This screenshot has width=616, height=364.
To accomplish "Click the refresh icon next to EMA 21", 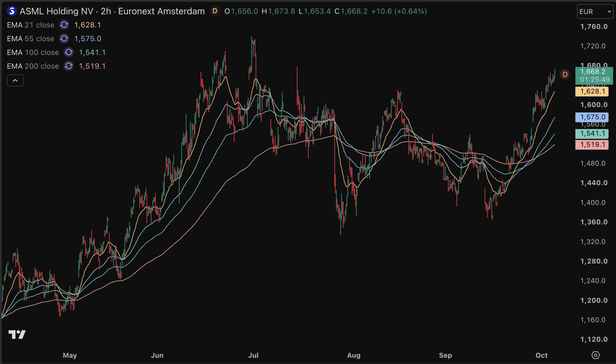I will (64, 25).
